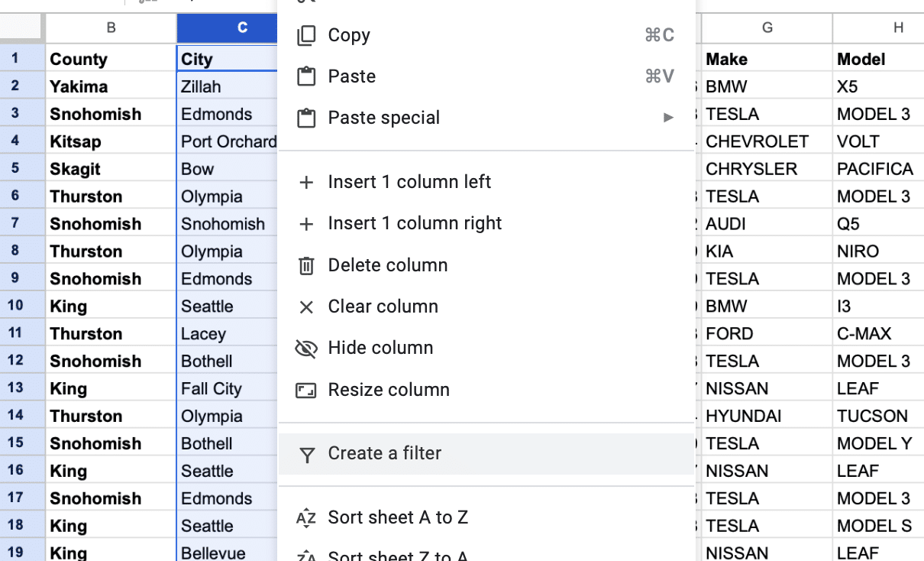This screenshot has width=924, height=561.
Task: Click the AUDI make cell
Action: pos(767,224)
